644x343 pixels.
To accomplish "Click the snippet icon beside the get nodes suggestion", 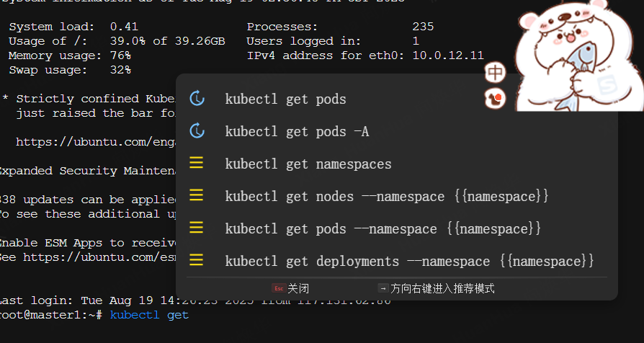I will [x=197, y=196].
